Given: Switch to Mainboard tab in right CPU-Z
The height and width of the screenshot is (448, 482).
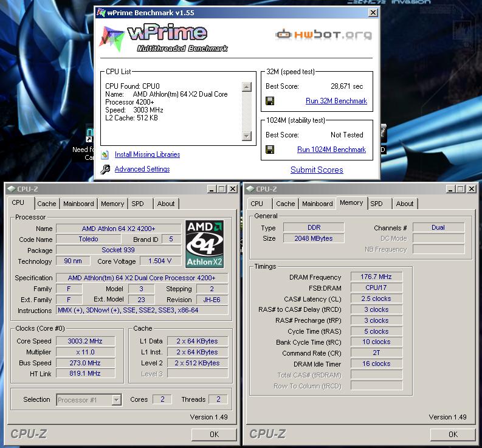Looking at the screenshot, I should click(317, 204).
